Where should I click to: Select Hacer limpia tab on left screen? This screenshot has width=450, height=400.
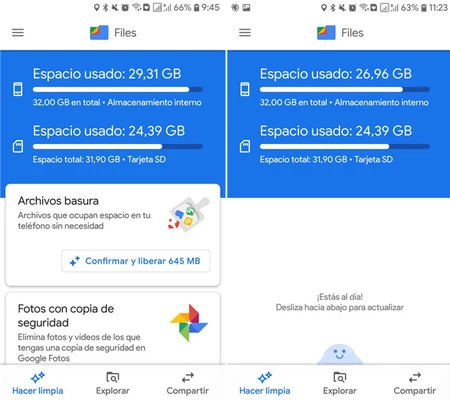point(38,384)
